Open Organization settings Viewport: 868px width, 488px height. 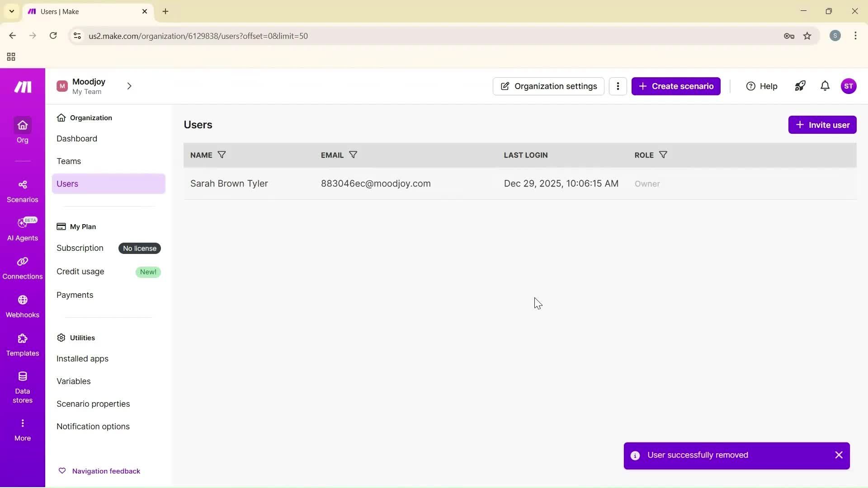pos(548,86)
